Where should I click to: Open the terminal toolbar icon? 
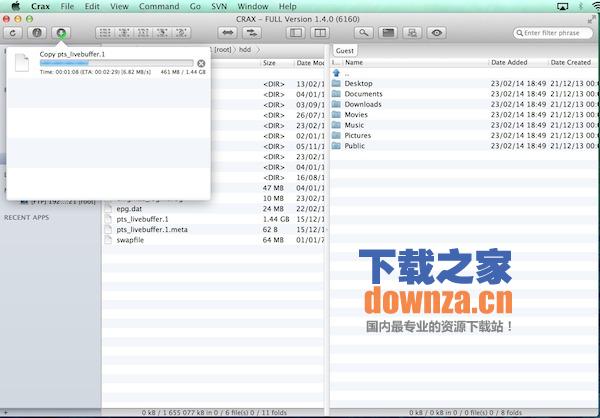[x=388, y=33]
